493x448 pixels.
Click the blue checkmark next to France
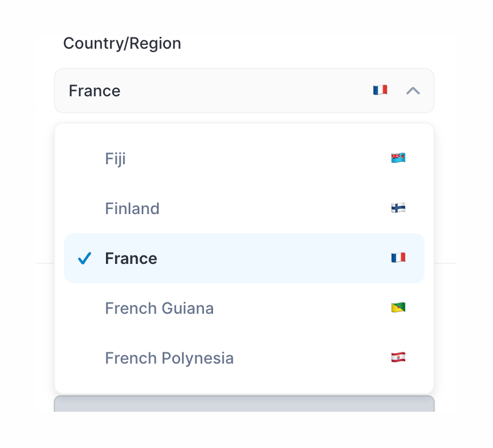[x=84, y=258]
